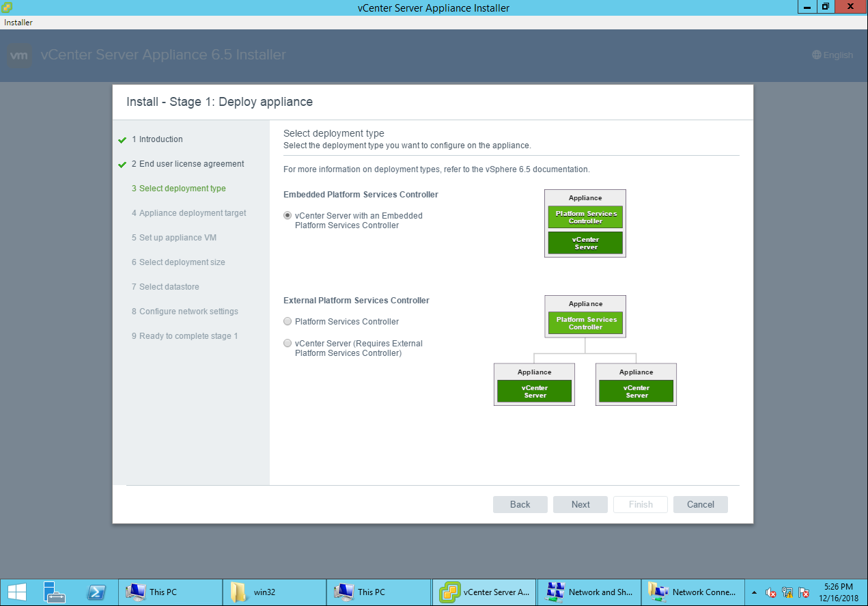Click the embedded appliance diagram image

coord(585,223)
